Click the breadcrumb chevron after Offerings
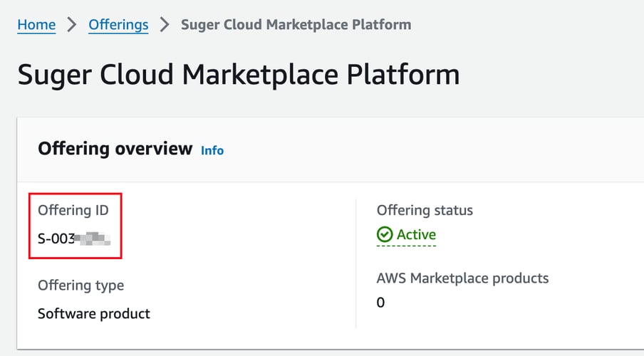 click(x=165, y=25)
